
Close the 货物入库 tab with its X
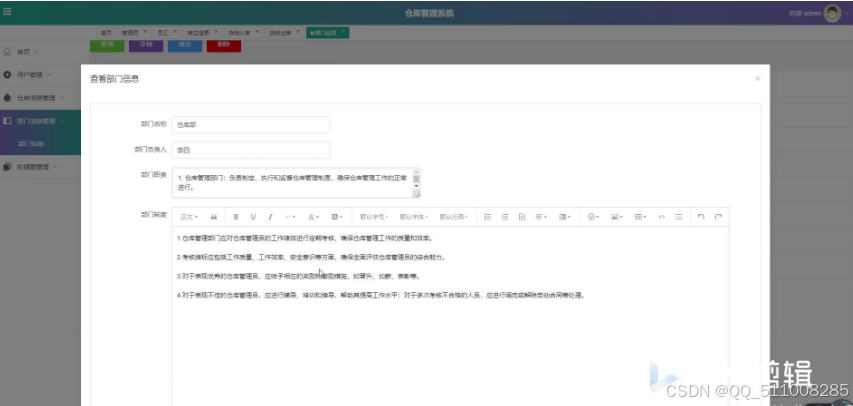257,32
